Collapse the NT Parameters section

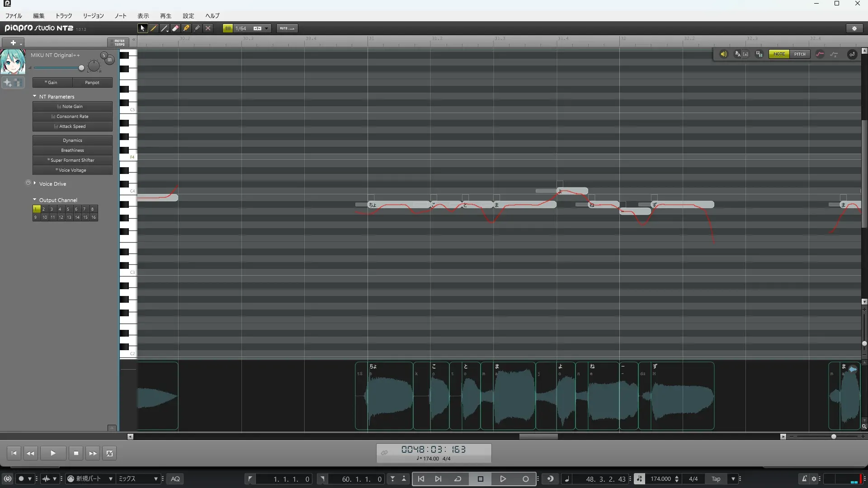35,96
